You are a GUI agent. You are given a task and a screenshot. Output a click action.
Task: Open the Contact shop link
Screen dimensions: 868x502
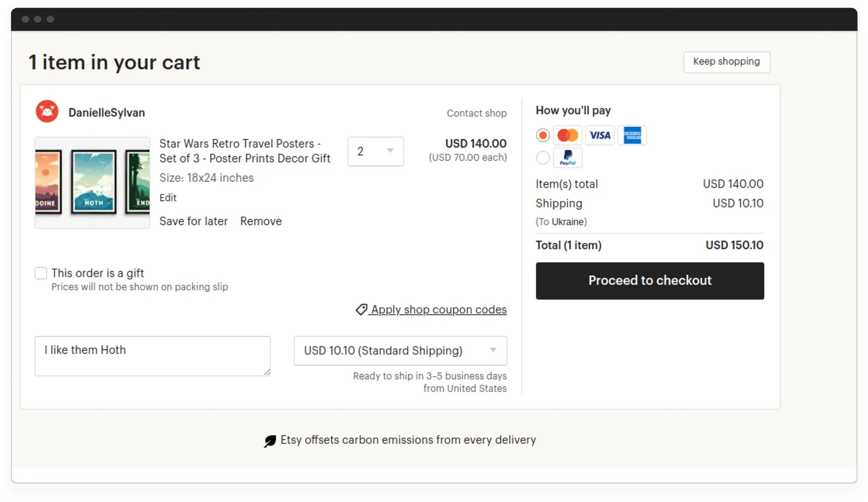click(477, 113)
